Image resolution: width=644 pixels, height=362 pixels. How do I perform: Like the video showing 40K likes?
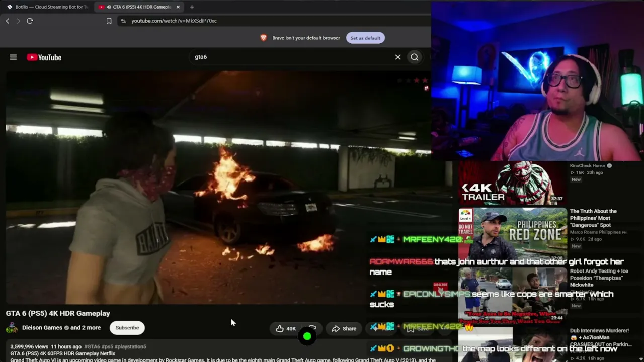coord(286,329)
